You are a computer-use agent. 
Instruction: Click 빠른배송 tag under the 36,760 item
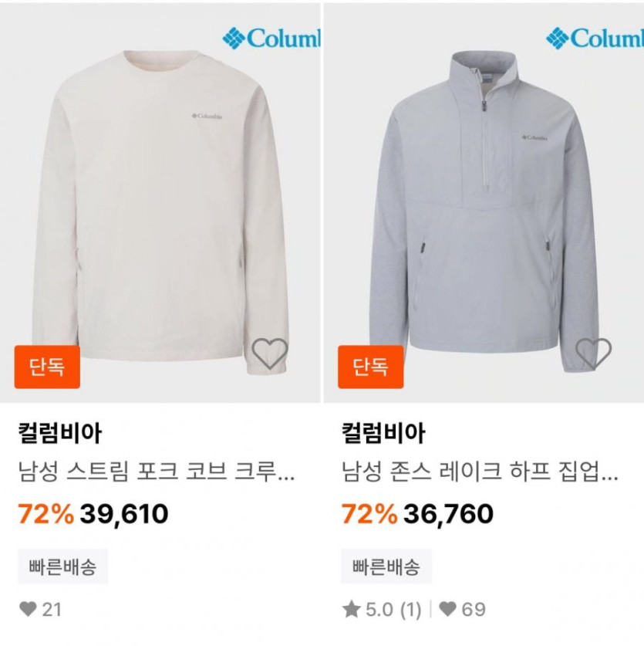(386, 567)
